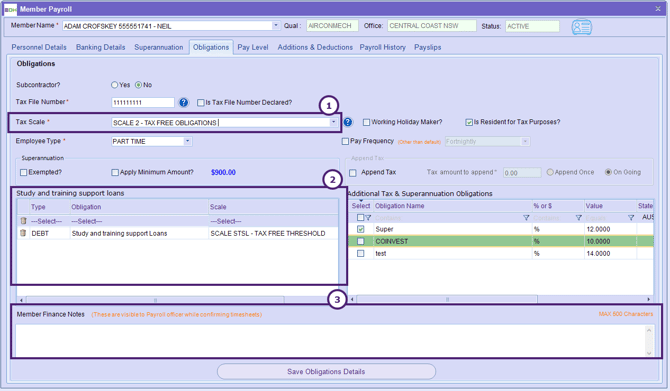Open Superannuation tab
The width and height of the screenshot is (670, 391).
click(159, 47)
